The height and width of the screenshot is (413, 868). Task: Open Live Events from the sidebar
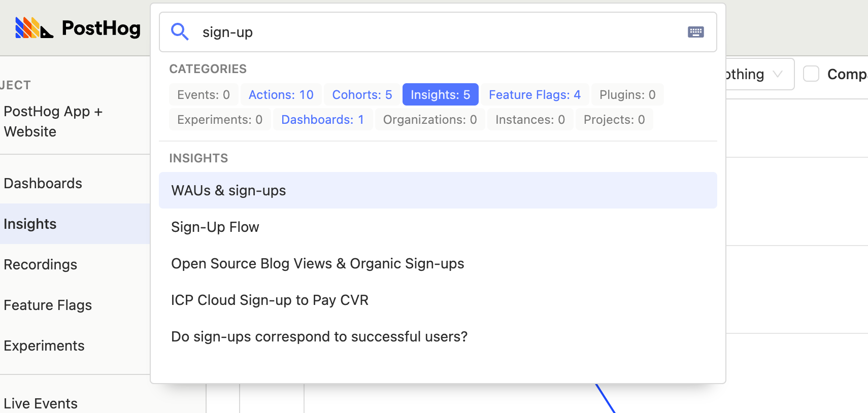[x=40, y=403]
